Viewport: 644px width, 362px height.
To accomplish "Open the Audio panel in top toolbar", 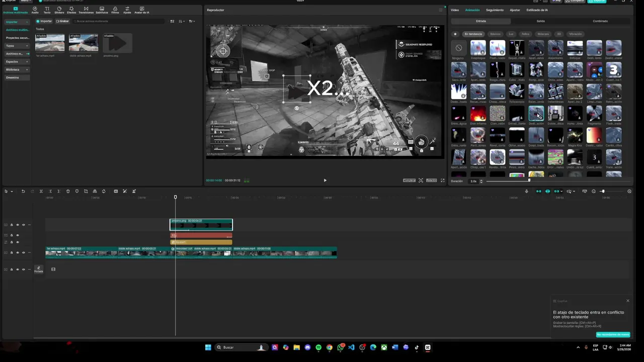I will point(35,10).
